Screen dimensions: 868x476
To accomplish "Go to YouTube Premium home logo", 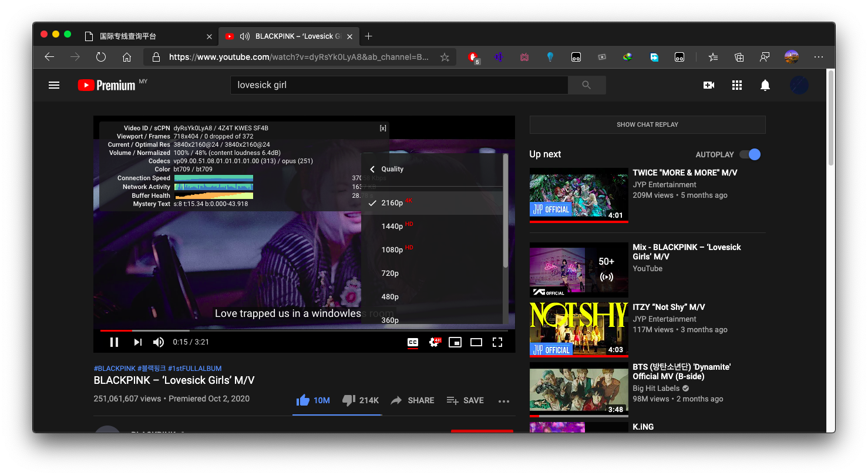I will point(107,85).
